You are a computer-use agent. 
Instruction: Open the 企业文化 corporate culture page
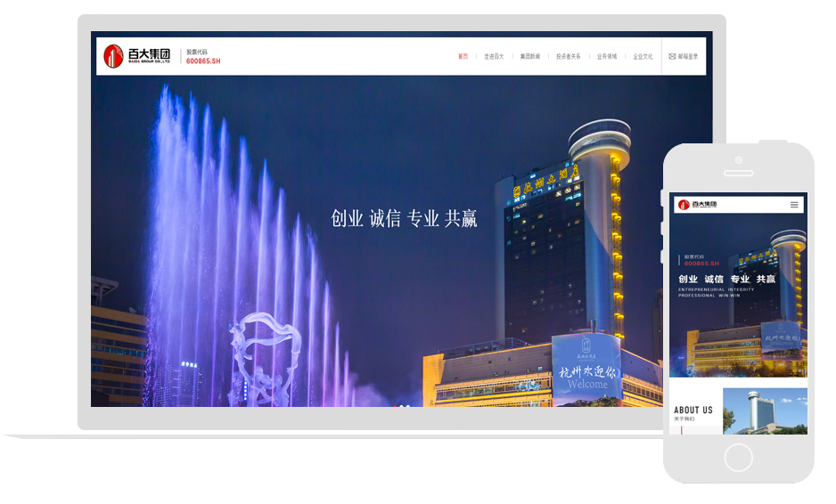click(643, 56)
